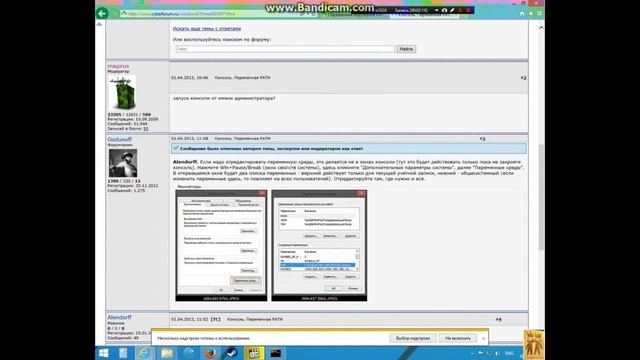Open magirus user profile link

coord(118,66)
